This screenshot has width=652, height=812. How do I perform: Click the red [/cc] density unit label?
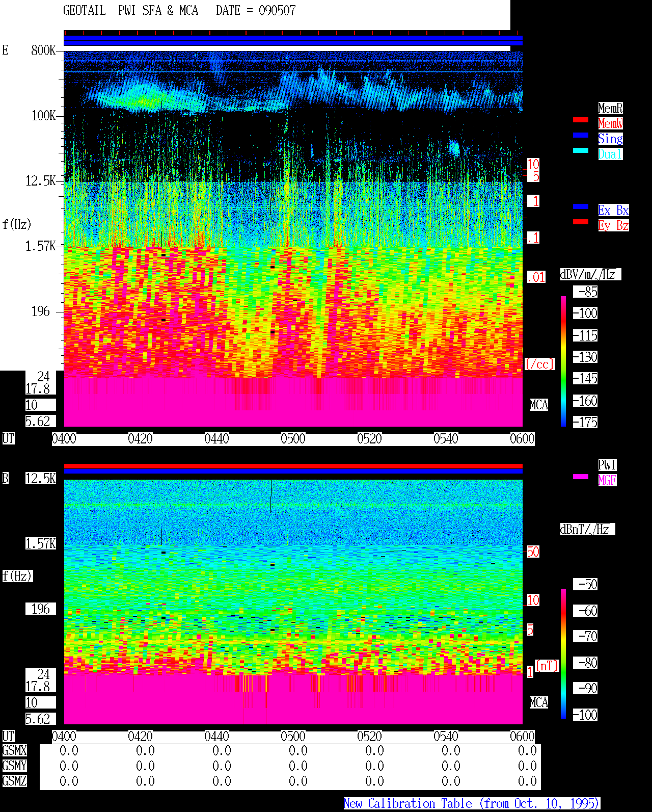pos(539,364)
